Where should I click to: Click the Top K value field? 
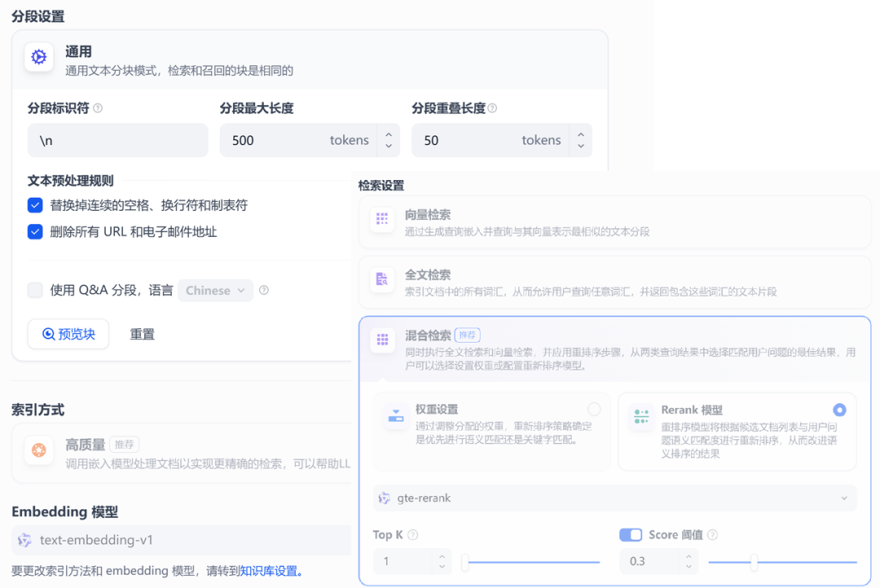coord(404,562)
